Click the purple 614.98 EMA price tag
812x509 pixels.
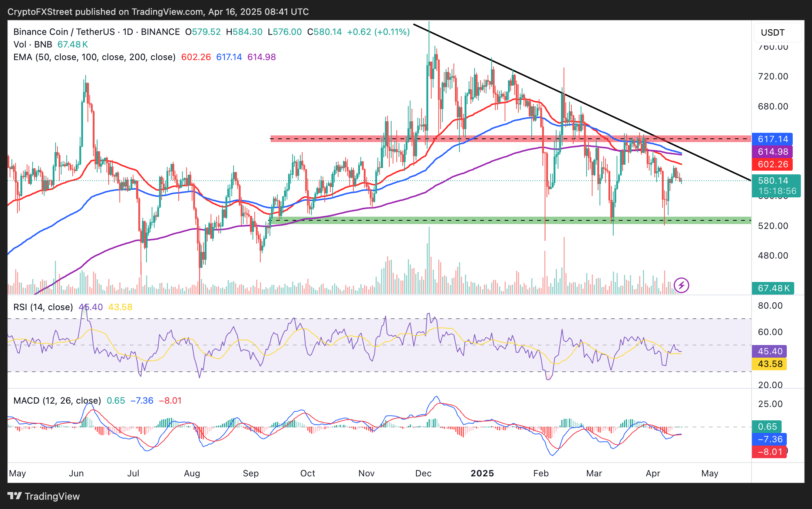tap(772, 152)
